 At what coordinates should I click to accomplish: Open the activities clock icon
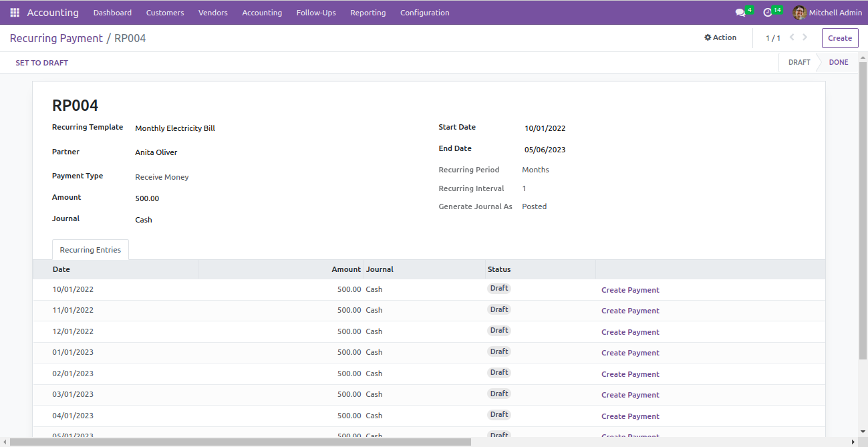768,13
